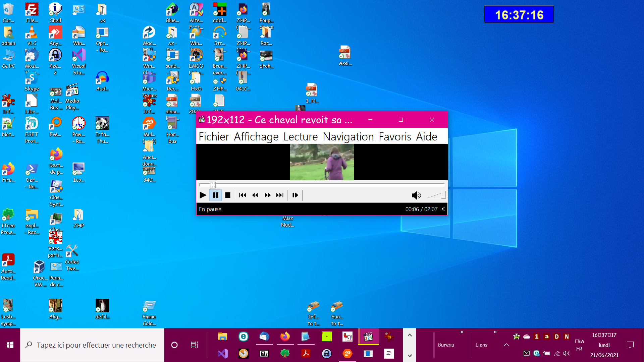This screenshot has height=362, width=644.
Task: Click the taskbar search box
Action: click(x=92, y=345)
